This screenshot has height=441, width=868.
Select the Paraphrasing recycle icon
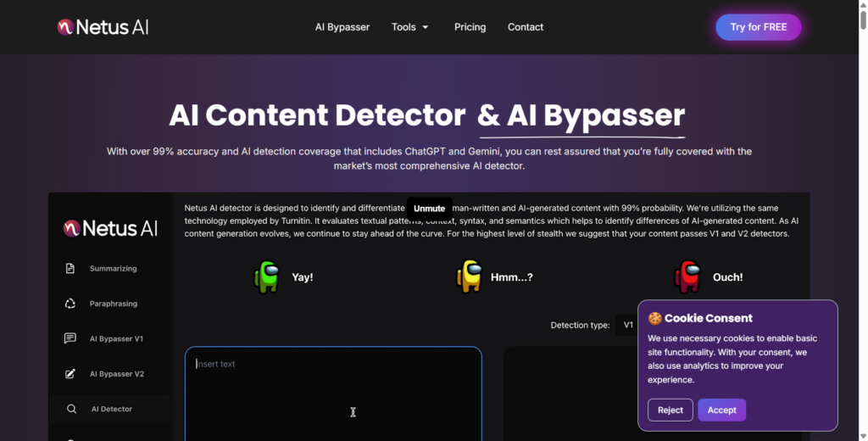[x=70, y=304]
